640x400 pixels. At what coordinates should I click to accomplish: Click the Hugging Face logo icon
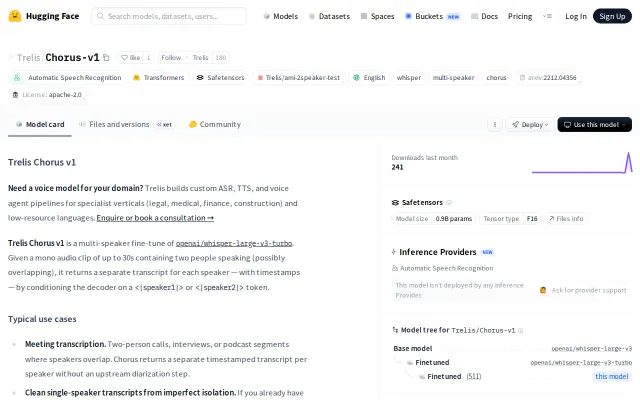(x=15, y=16)
